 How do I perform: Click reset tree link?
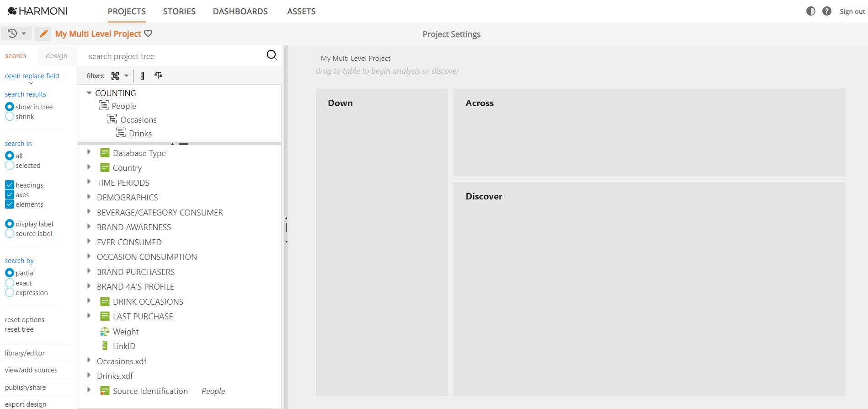[19, 329]
